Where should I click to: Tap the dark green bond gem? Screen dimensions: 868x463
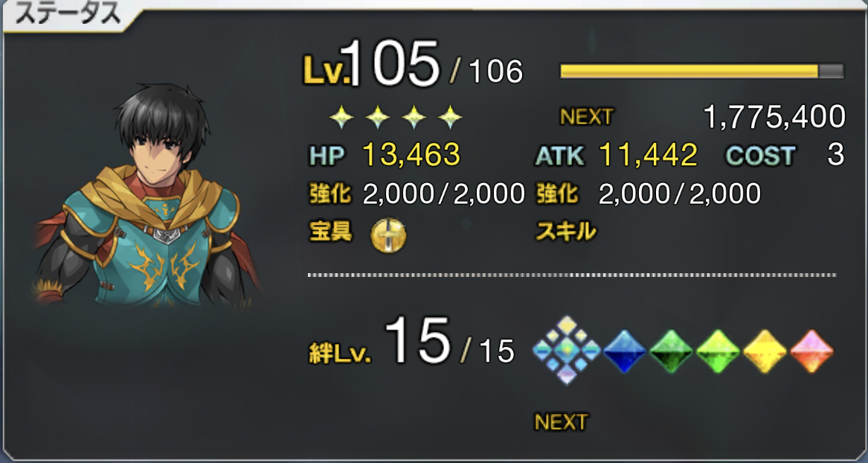(672, 351)
